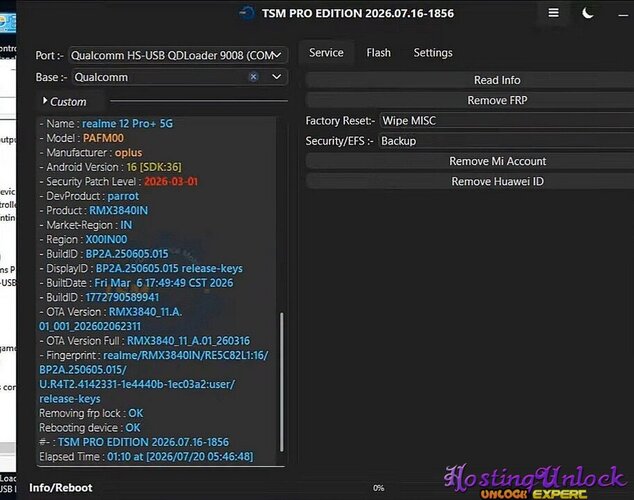Click the log panel scrollbar

point(282,382)
